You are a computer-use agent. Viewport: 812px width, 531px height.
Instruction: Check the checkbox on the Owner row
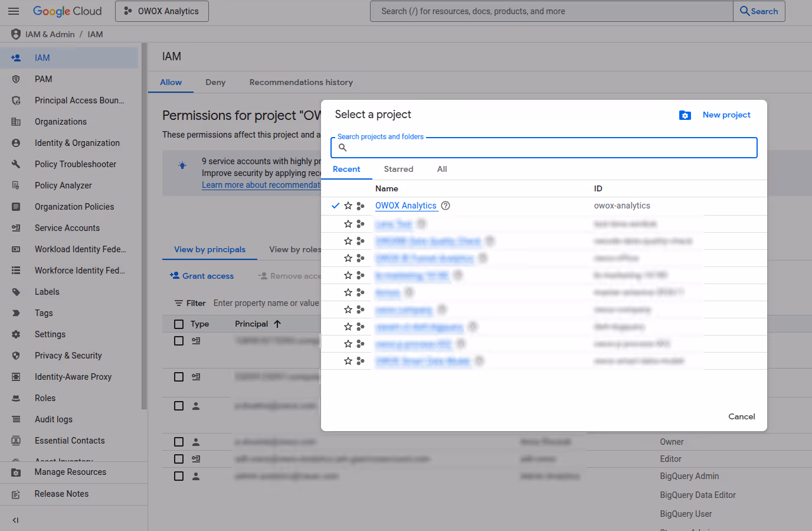(179, 442)
